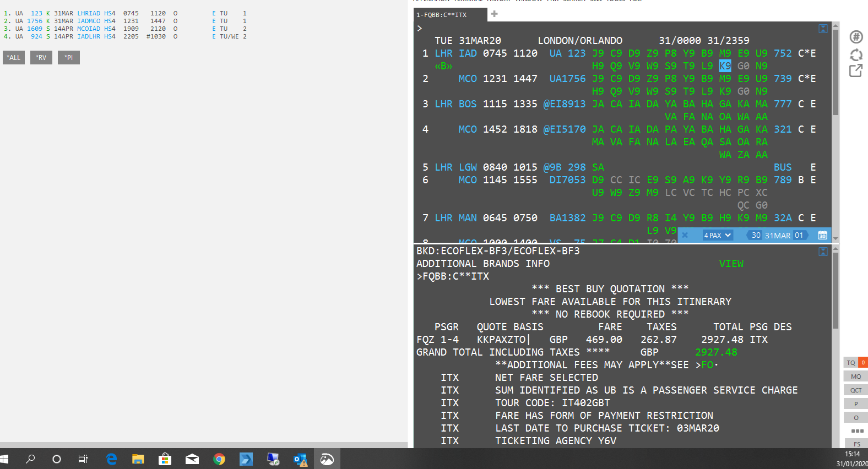Click flight @EI8913 in availability
Viewport: 868px width, 469px height.
565,104
